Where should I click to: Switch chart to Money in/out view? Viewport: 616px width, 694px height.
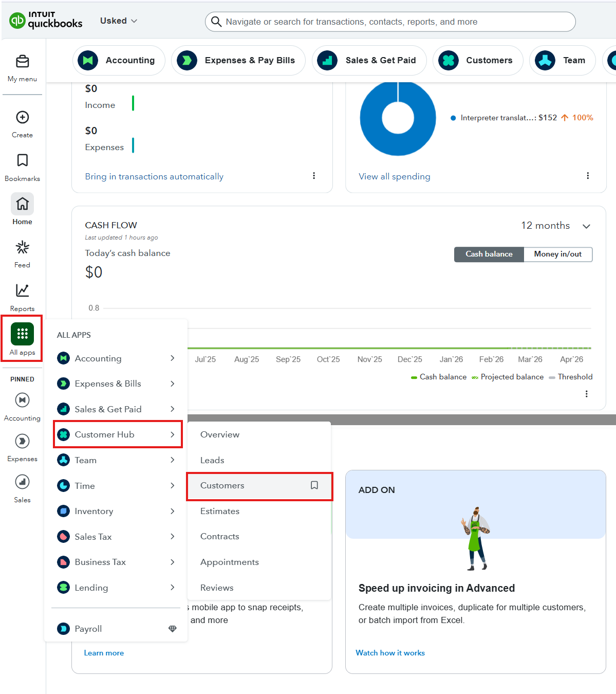click(x=558, y=254)
